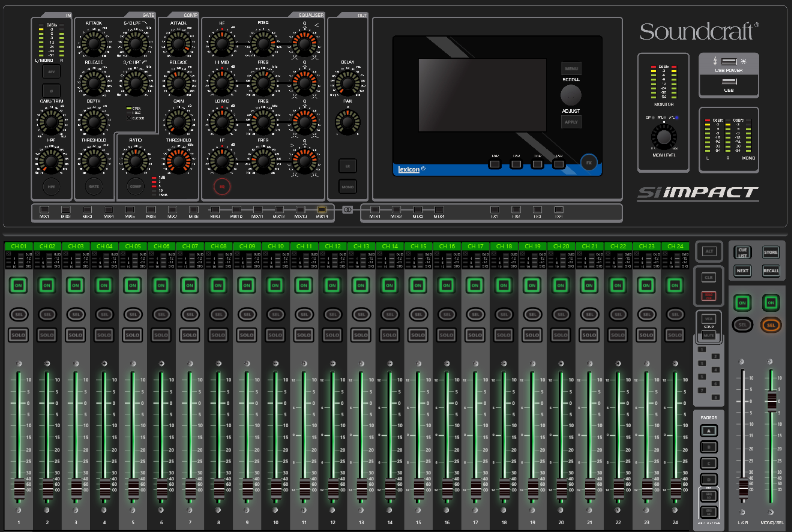Click the SOLO CLR red button
797x532 pixels.
709,296
